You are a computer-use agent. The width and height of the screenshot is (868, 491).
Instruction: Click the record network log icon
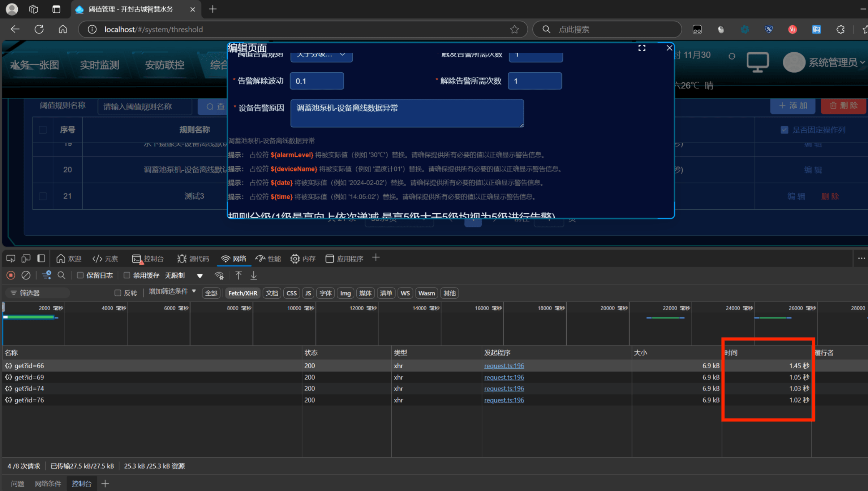(x=11, y=275)
